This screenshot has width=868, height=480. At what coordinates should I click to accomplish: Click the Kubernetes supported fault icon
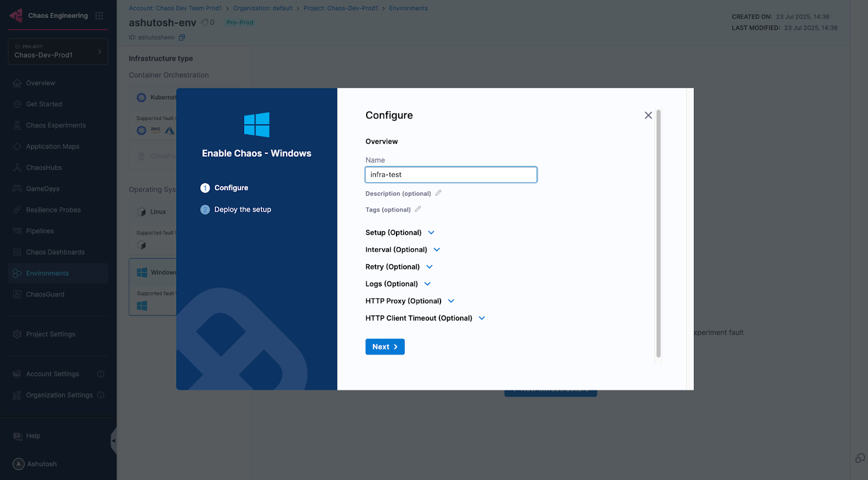pos(142,130)
